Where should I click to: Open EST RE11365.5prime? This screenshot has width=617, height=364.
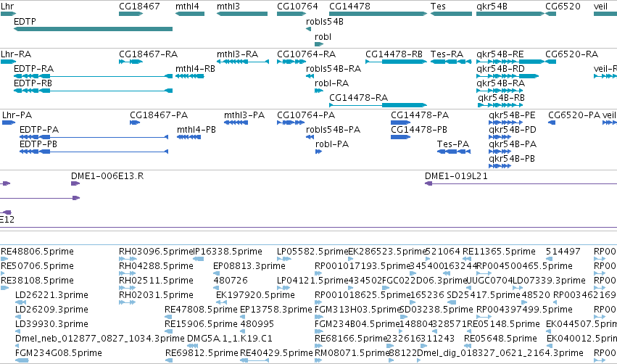click(x=499, y=252)
